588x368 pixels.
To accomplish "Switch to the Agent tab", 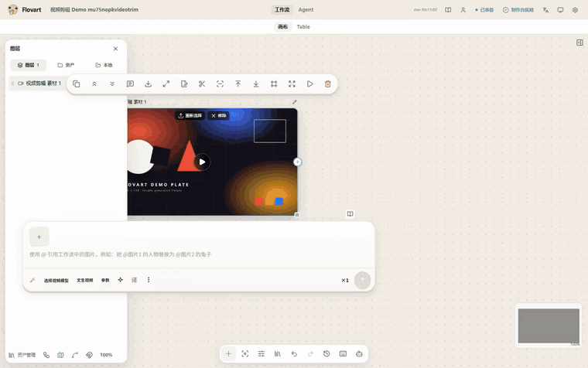I will tap(306, 10).
